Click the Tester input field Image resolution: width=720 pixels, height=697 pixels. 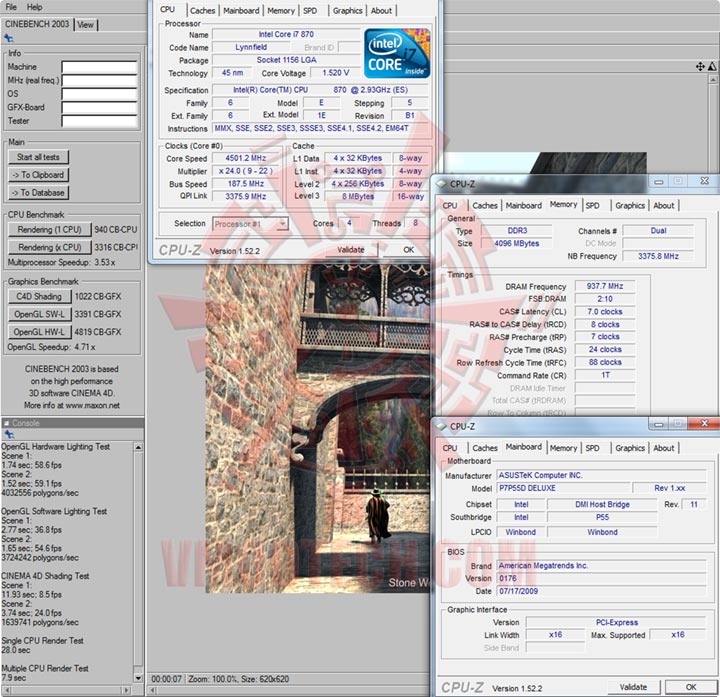point(99,121)
